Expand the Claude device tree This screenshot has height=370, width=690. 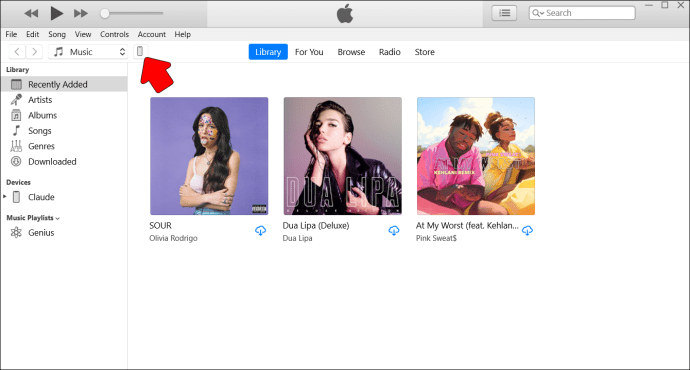coord(5,197)
